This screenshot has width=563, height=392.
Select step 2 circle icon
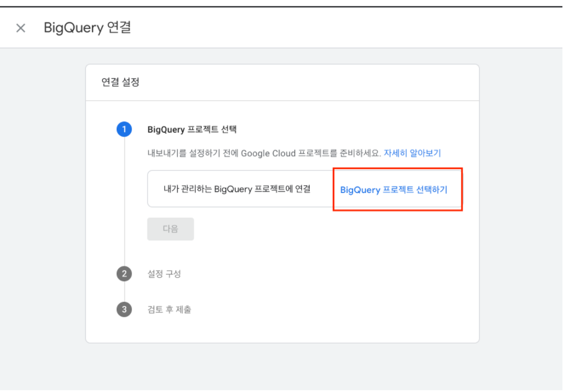pyautogui.click(x=125, y=274)
